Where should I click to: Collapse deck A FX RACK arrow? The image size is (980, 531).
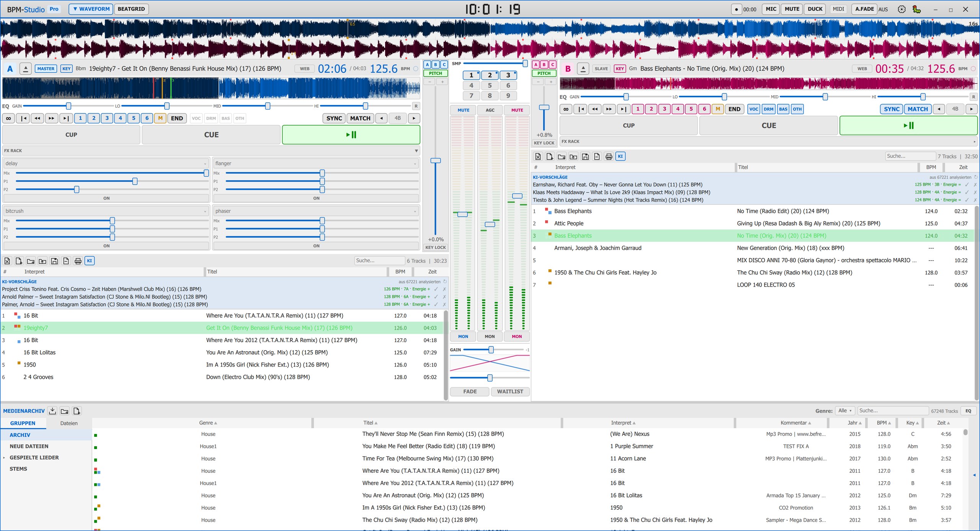[416, 151]
